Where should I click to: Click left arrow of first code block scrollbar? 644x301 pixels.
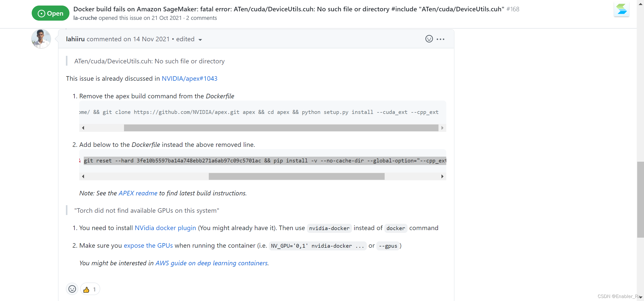click(83, 128)
